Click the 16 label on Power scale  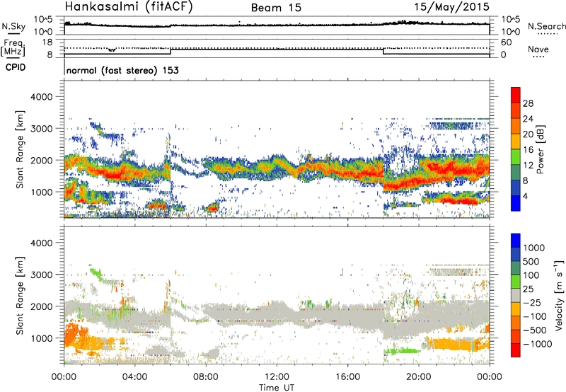click(528, 150)
